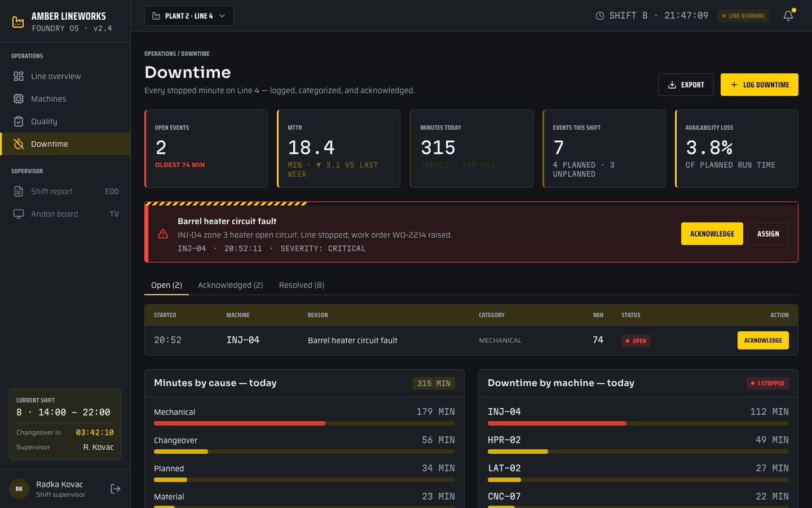Switch to the Acknowledged (2) tab
This screenshot has height=508, width=812.
click(231, 285)
